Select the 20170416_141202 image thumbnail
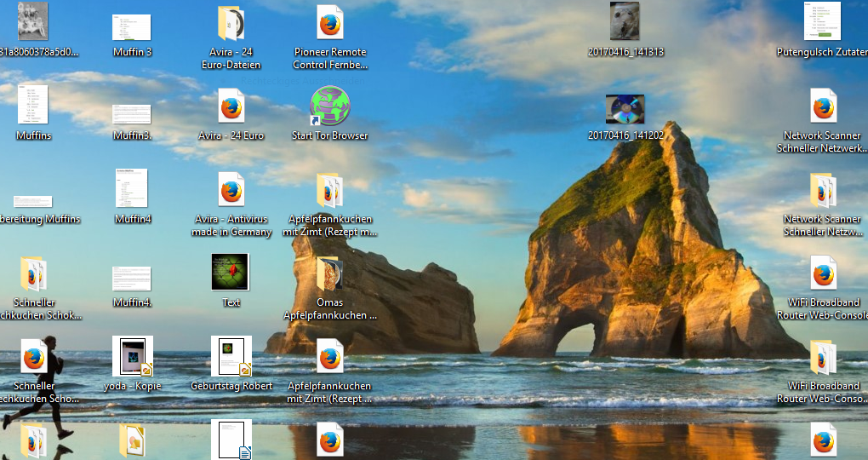868x460 pixels. click(625, 108)
